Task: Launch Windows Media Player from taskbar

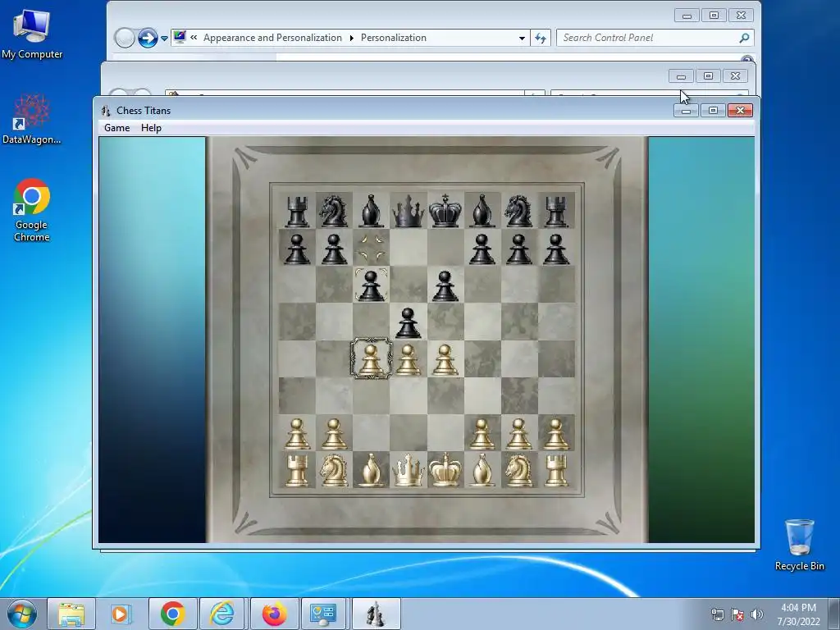Action: coord(121,614)
